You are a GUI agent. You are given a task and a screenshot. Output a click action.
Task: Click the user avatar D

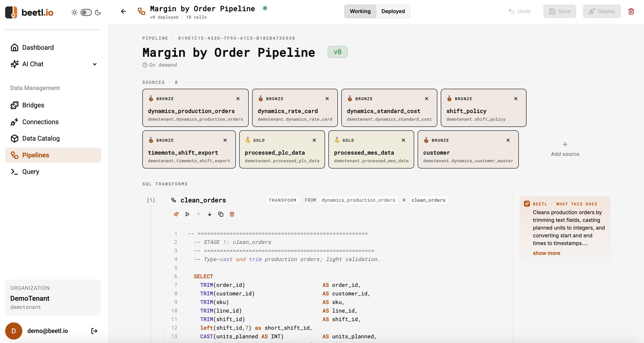coord(14,331)
